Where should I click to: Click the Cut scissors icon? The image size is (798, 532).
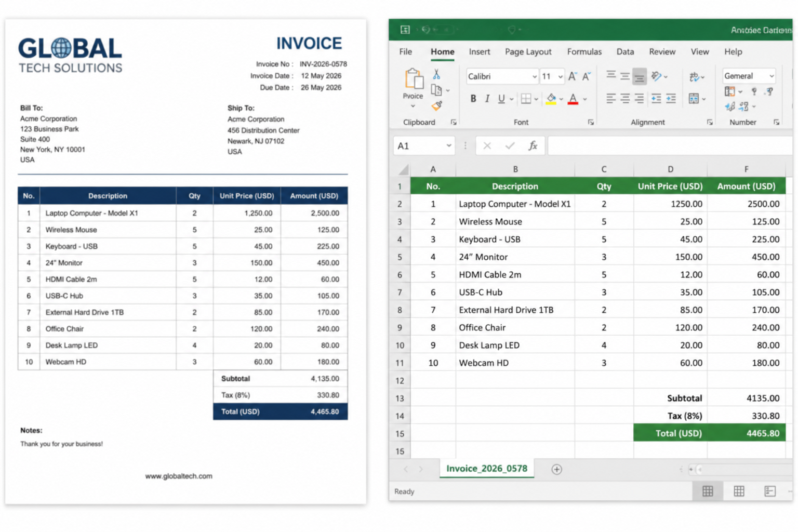click(436, 75)
